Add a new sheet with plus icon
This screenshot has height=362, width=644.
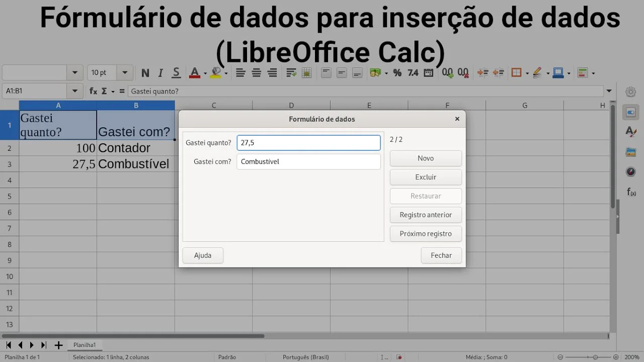(x=58, y=345)
